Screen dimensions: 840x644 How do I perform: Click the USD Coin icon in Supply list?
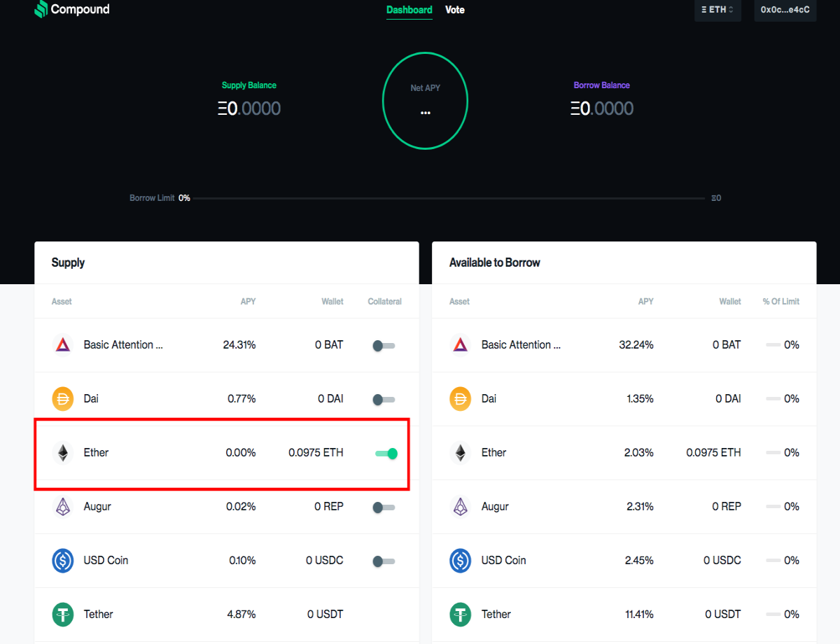click(63, 560)
